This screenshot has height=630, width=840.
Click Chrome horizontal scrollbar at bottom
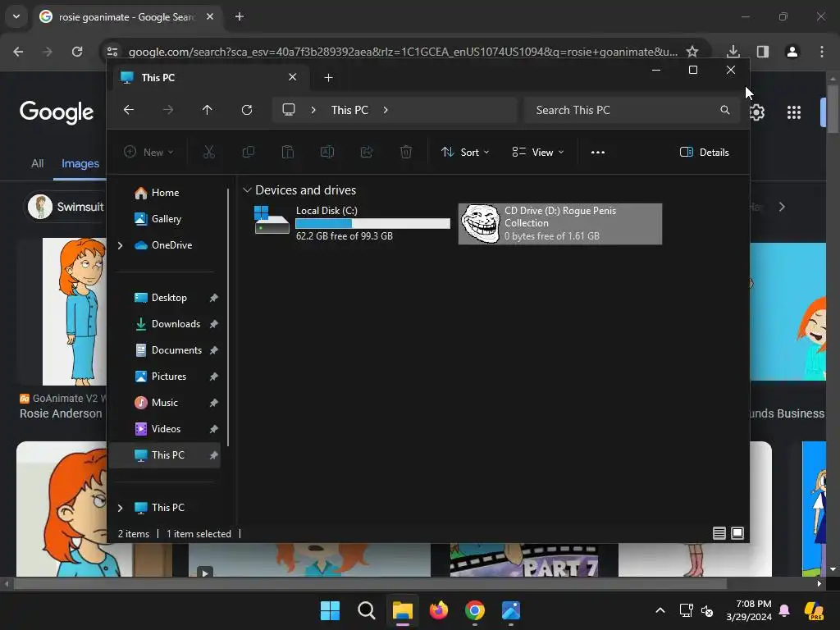tap(370, 584)
